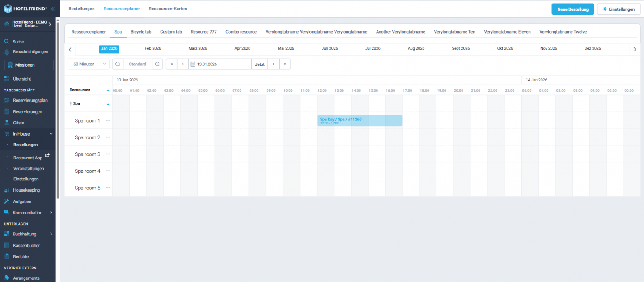Open the Einstellungen button at top right
This screenshot has height=282, width=644.
(619, 9)
